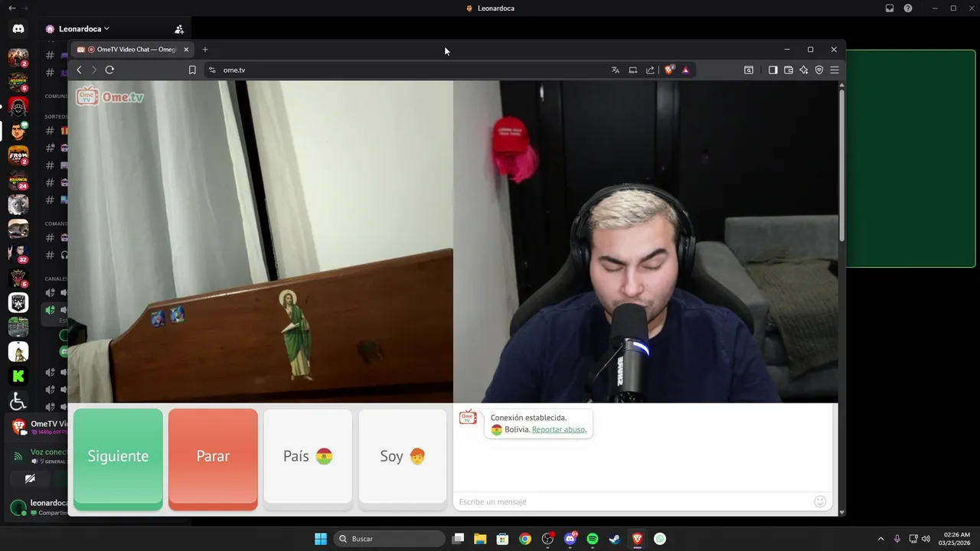Show hidden system tray icons chevron
The image size is (980, 551).
880,539
